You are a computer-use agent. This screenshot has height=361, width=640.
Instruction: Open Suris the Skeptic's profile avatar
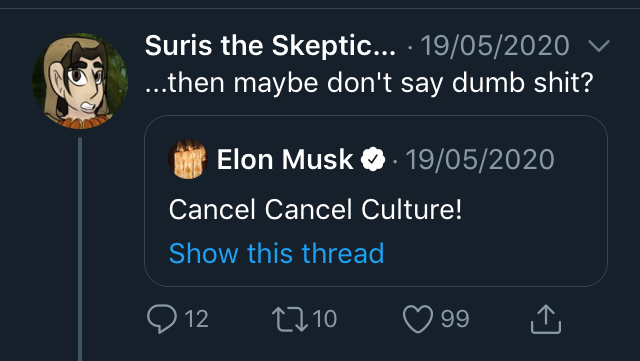(80, 81)
